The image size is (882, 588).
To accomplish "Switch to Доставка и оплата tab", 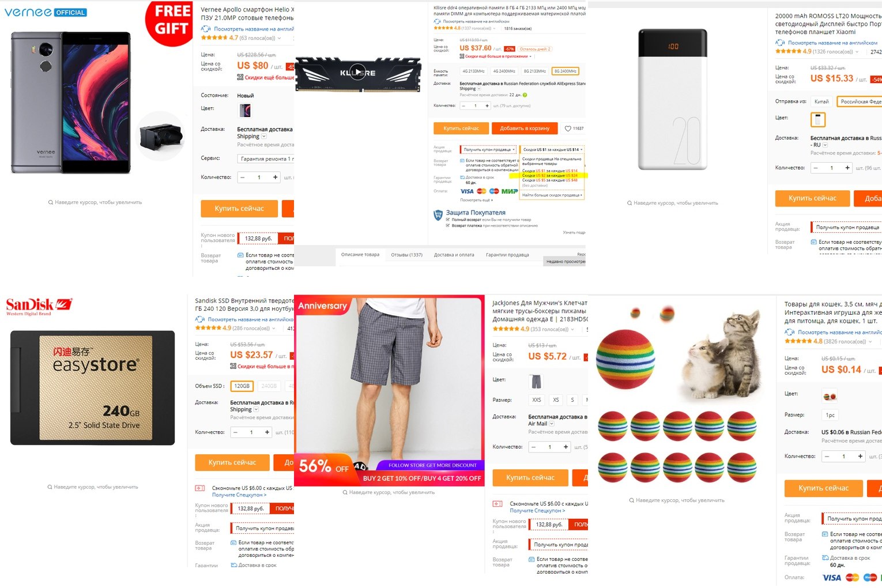I will (x=454, y=255).
